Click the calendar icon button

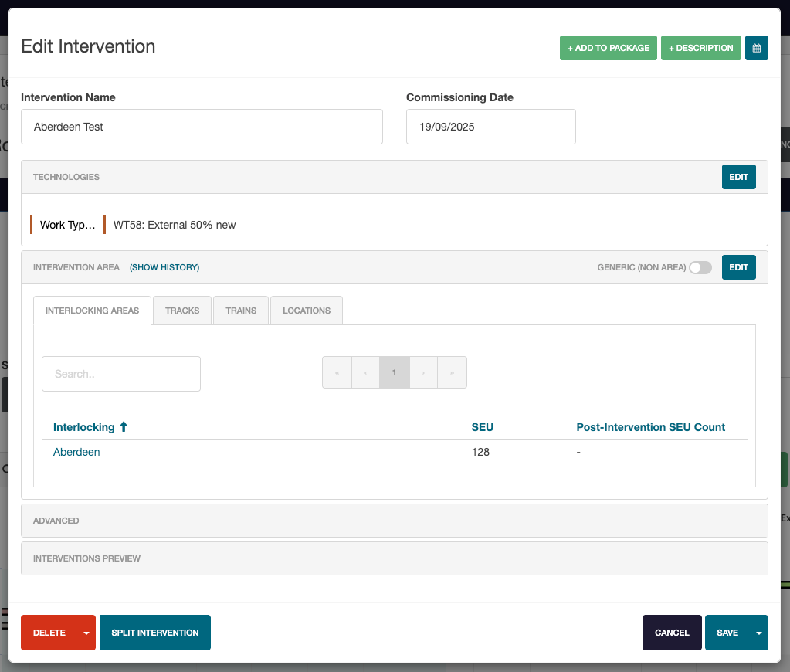coord(756,48)
